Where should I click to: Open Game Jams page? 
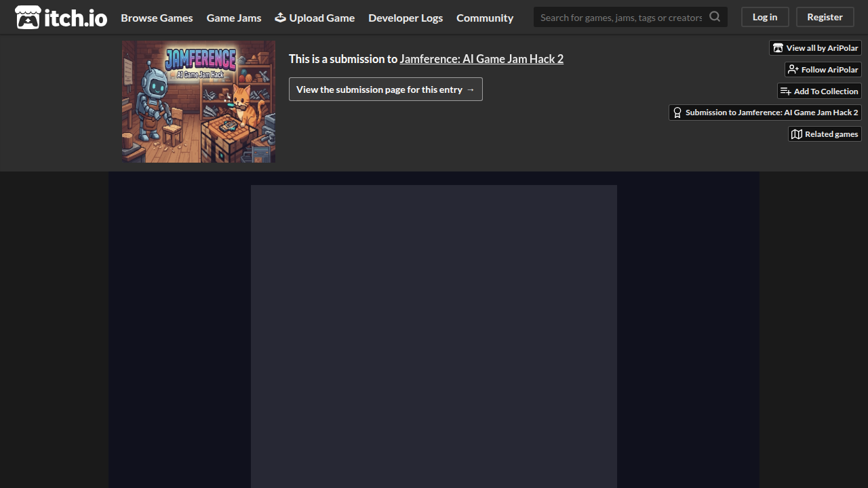click(234, 18)
